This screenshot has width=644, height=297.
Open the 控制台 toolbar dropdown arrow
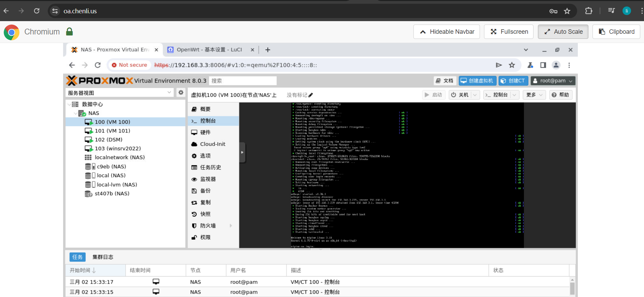tap(515, 95)
